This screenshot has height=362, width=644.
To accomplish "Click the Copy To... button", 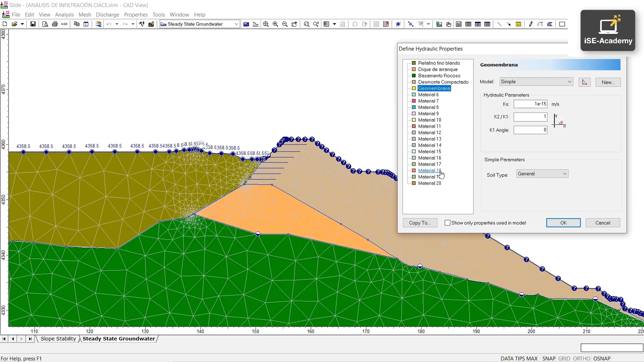I will tap(420, 223).
